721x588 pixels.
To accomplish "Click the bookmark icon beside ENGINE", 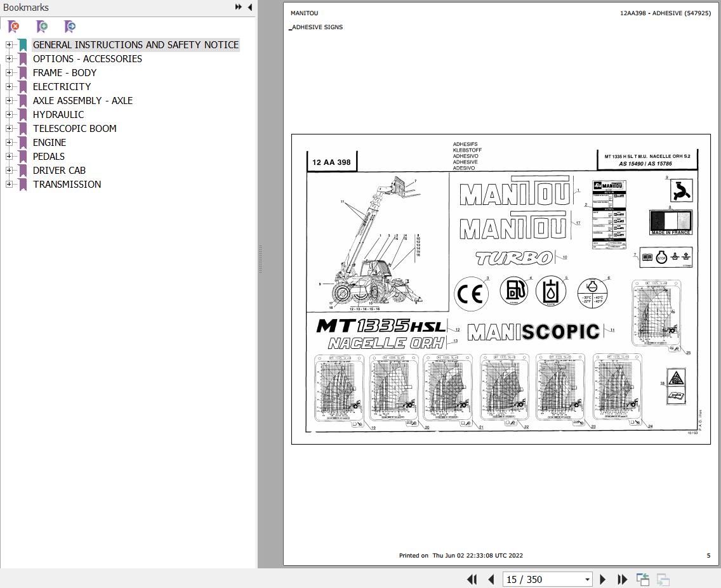I will click(x=23, y=143).
